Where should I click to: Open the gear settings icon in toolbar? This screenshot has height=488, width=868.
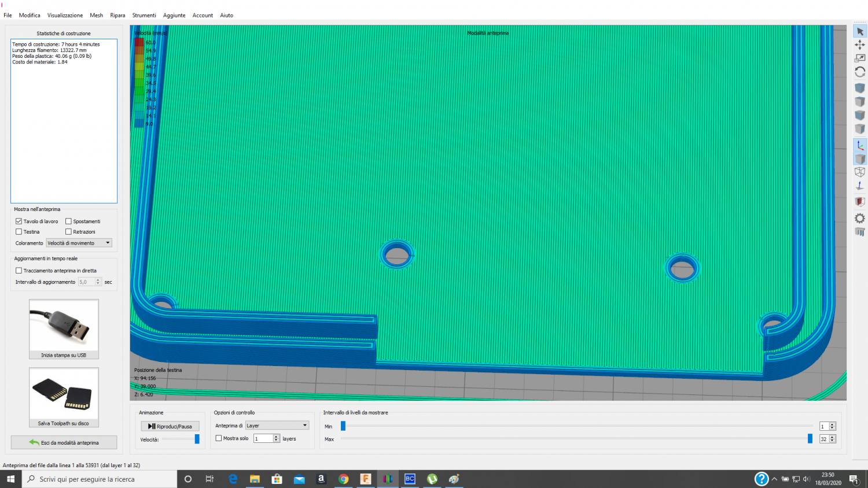[860, 218]
